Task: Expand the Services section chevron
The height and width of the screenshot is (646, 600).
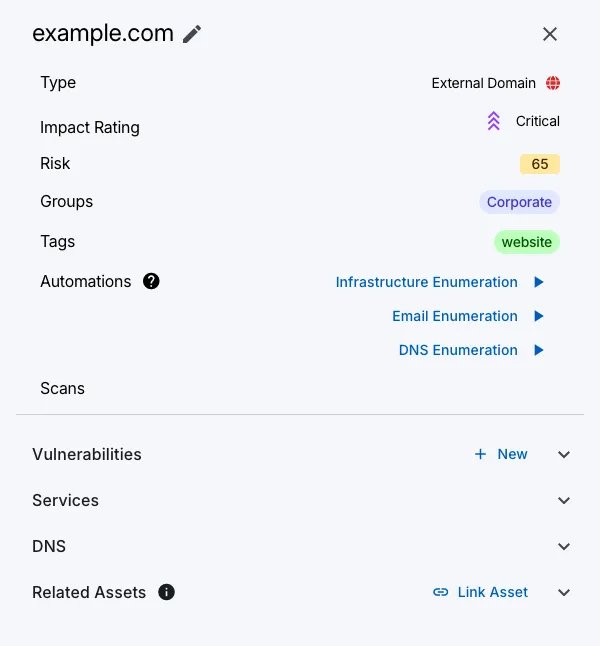Action: point(564,501)
